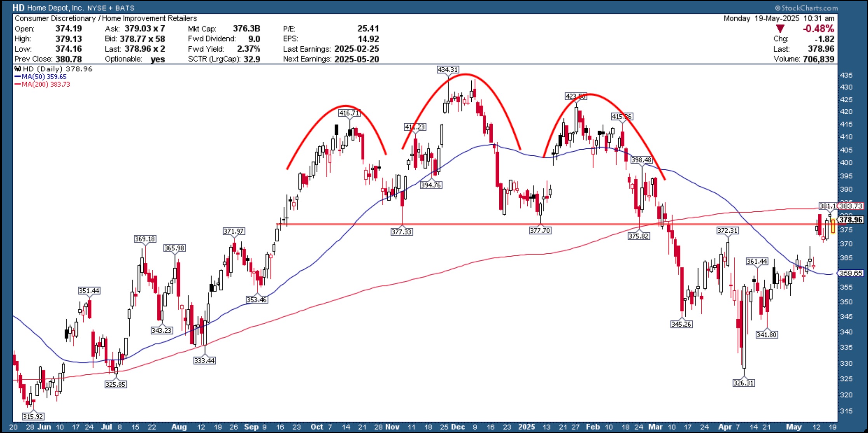Click the 372.31 high price label

(727, 230)
